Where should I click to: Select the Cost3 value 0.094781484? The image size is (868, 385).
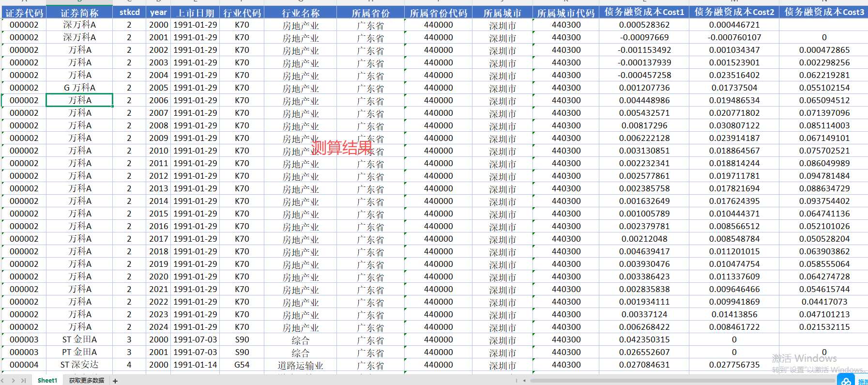[x=824, y=176]
